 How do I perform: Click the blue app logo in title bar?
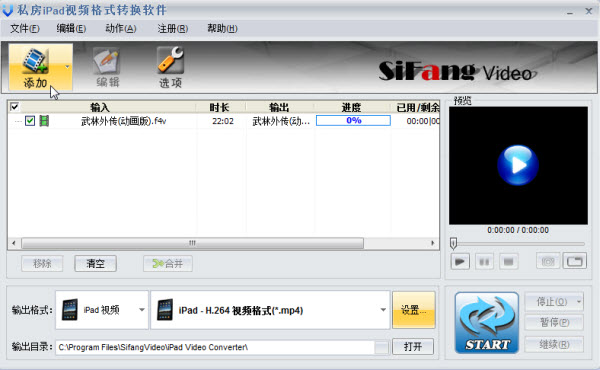(x=8, y=10)
